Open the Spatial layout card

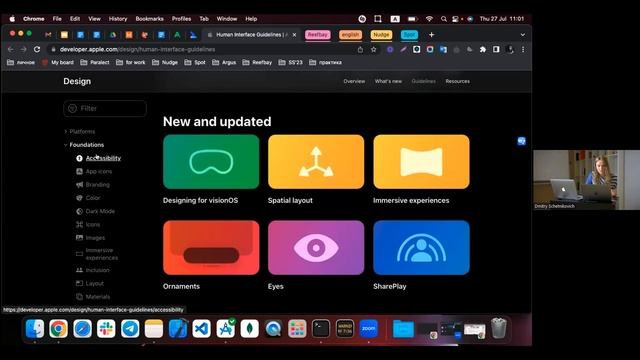coord(316,162)
